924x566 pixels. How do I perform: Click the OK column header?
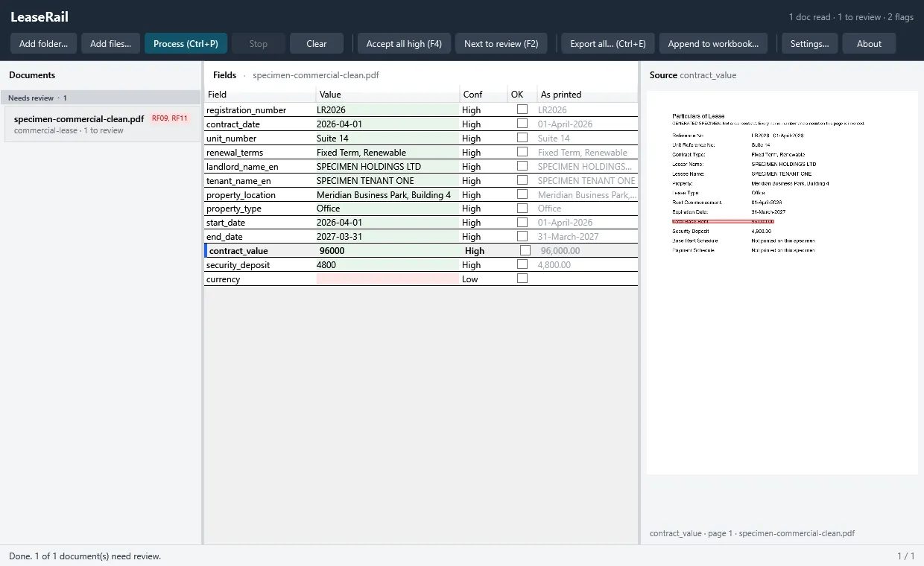click(x=522, y=95)
